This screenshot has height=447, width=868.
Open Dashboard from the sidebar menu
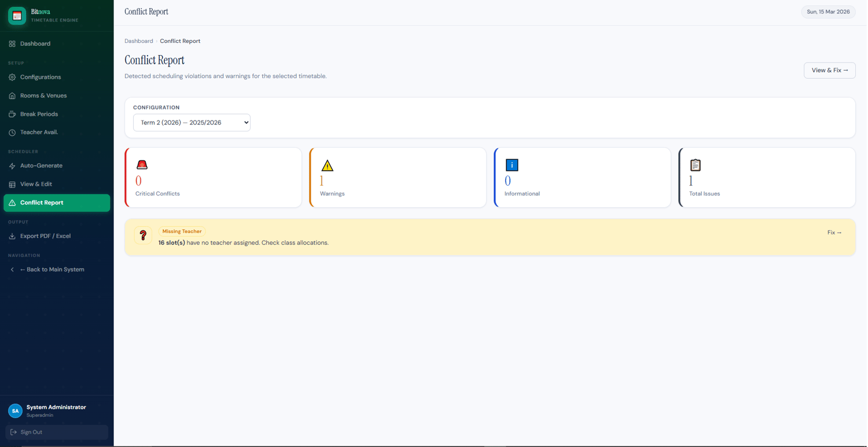(57, 44)
